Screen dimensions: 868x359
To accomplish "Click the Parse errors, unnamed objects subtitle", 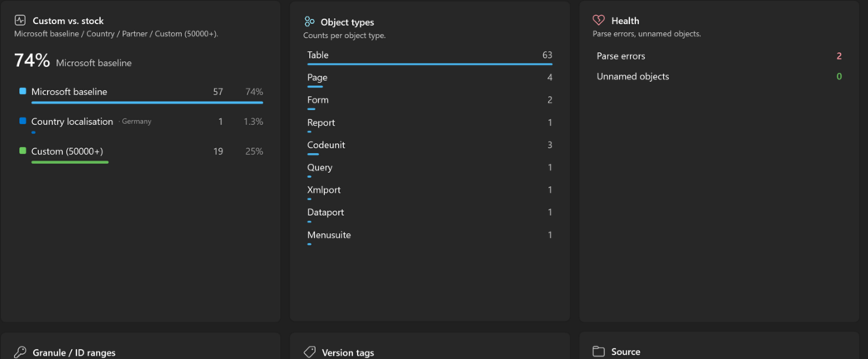I will coord(646,34).
